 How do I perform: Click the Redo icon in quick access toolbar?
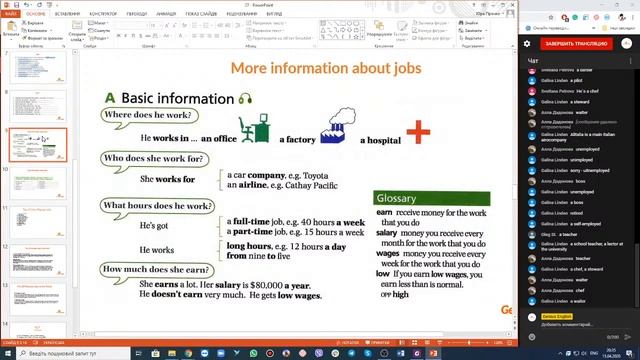coord(39,5)
